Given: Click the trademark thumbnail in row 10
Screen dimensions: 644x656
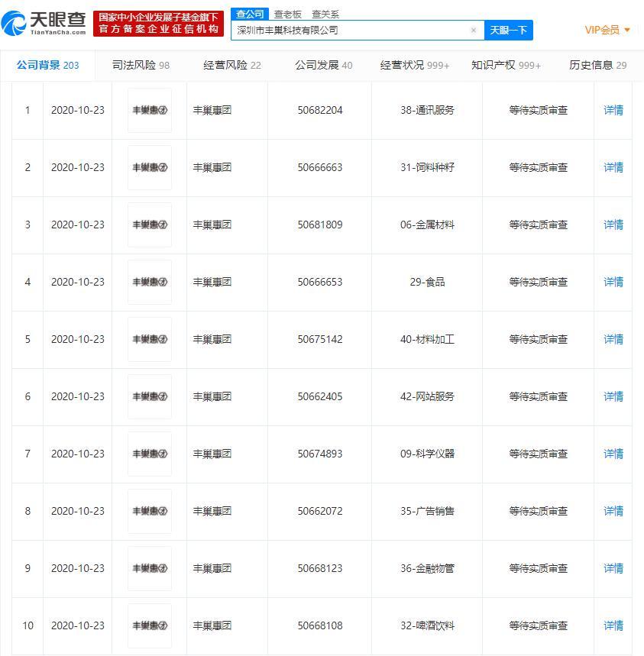Looking at the screenshot, I should [x=150, y=626].
